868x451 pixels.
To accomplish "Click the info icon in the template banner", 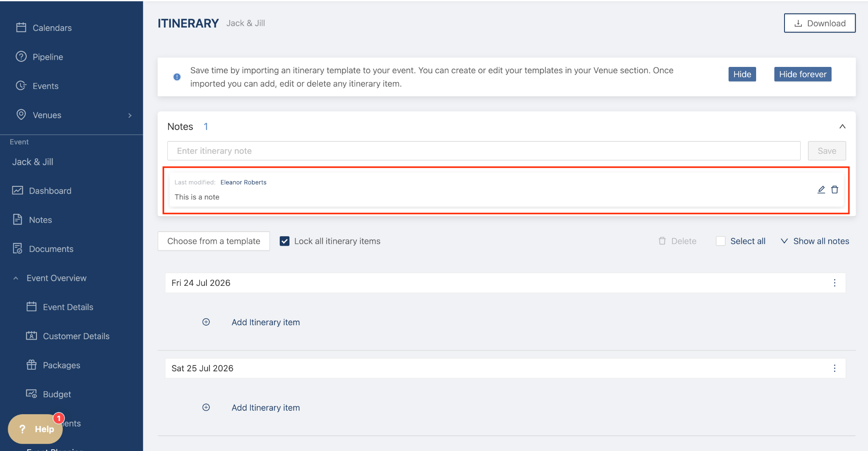I will pyautogui.click(x=177, y=77).
